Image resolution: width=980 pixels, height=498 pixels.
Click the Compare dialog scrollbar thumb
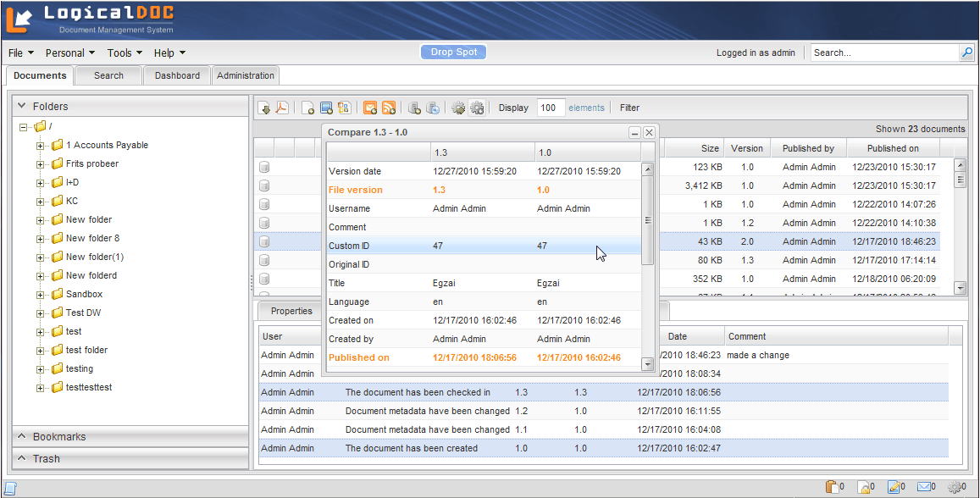coord(647,220)
